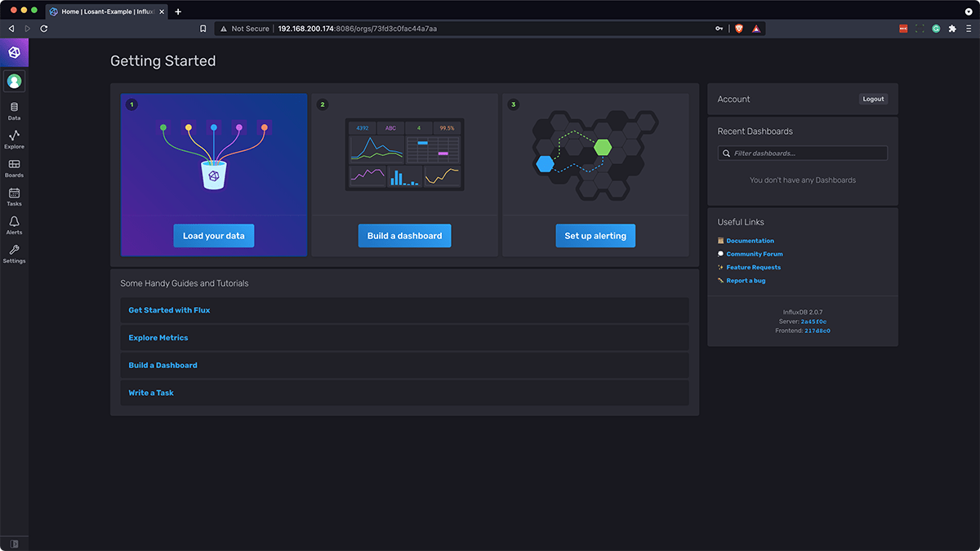The width and height of the screenshot is (980, 551).
Task: Click the Not Secure warning icon
Action: pyautogui.click(x=224, y=29)
